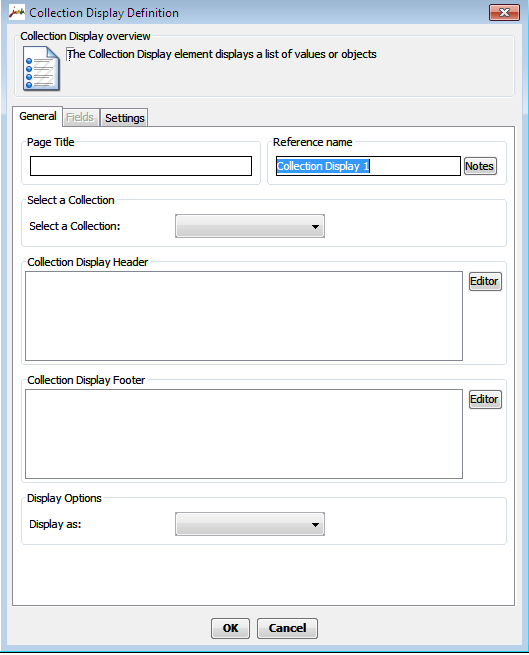Click the Reference name text field
The height and width of the screenshot is (655, 529).
click(x=368, y=166)
